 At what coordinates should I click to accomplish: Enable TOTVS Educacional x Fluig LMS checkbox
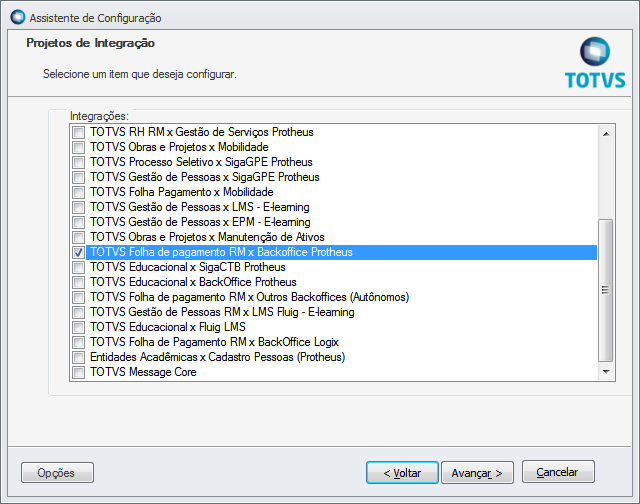tap(78, 327)
